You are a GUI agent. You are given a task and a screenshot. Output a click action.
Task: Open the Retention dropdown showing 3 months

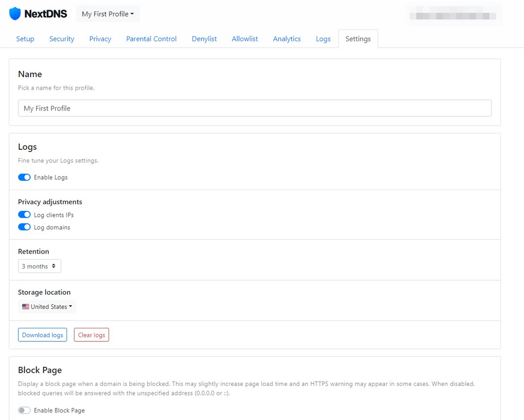coord(39,266)
